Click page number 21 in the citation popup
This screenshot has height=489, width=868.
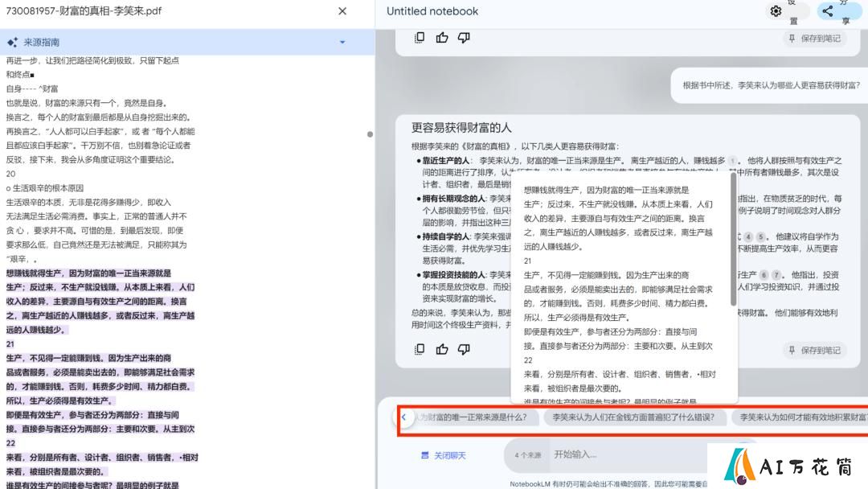pos(527,261)
